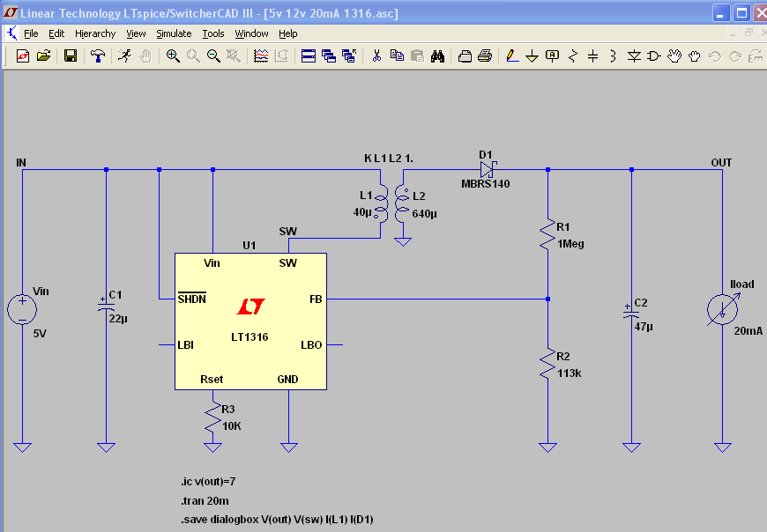767x532 pixels.
Task: Place a Capacitor from the toolbar
Action: pos(592,56)
